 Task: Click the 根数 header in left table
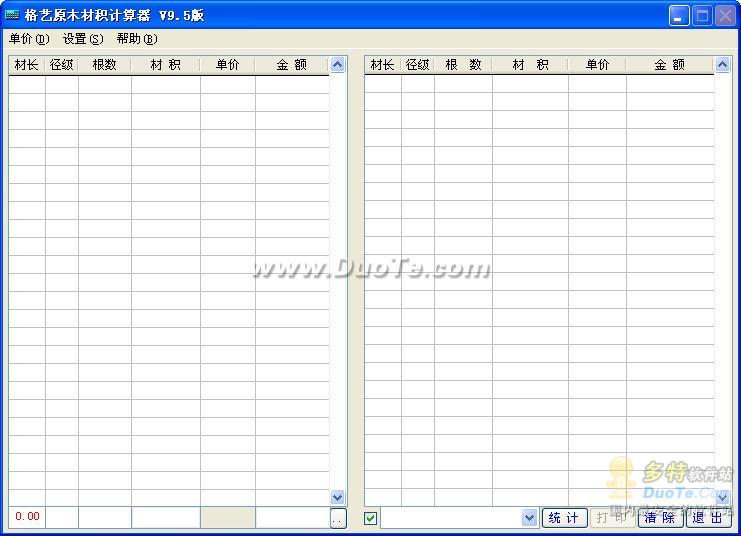coord(105,65)
